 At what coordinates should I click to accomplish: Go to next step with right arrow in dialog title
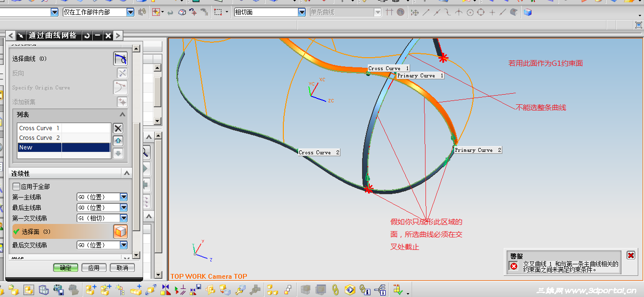(118, 36)
